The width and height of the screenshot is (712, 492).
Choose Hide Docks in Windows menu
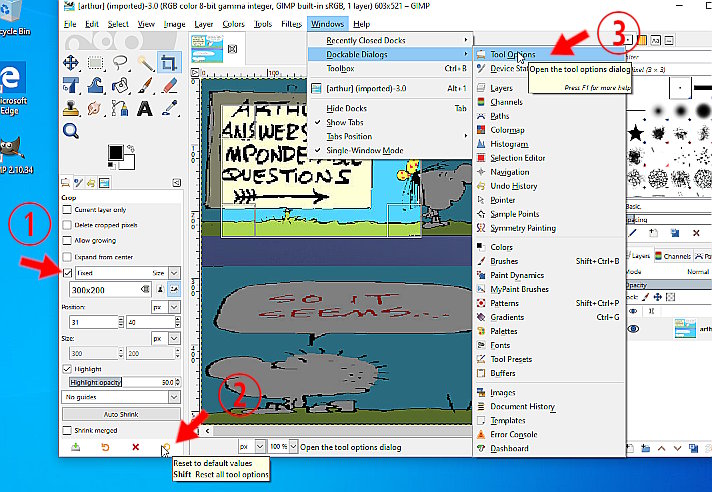click(x=390, y=108)
